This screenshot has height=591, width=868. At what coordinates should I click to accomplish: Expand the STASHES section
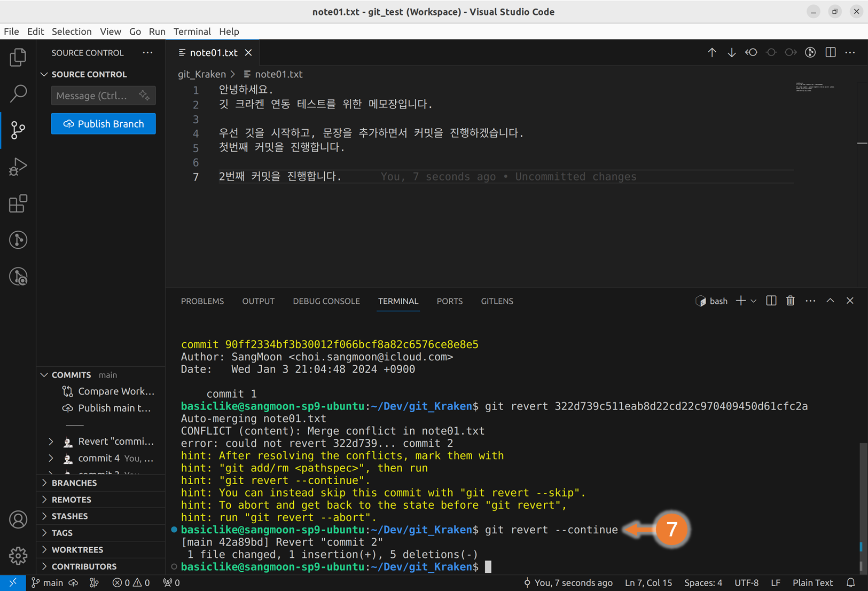pyautogui.click(x=100, y=516)
